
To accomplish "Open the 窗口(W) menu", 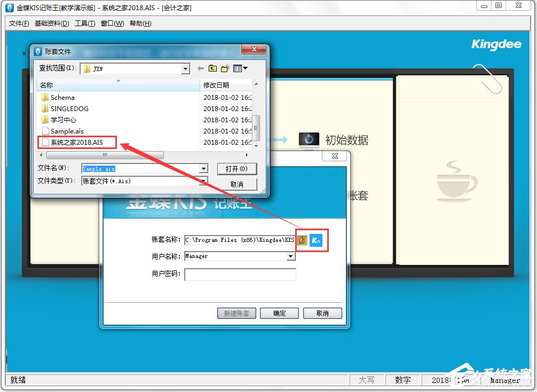I will (112, 23).
